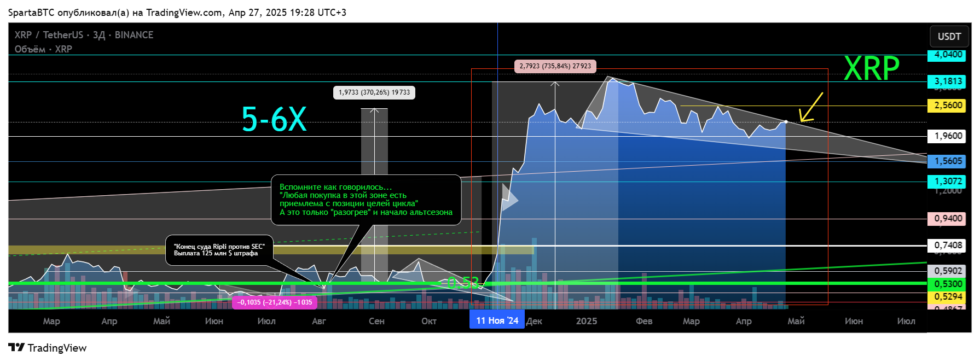Click the 2025 label on time axis
The height and width of the screenshot is (362, 980).
pyautogui.click(x=587, y=321)
